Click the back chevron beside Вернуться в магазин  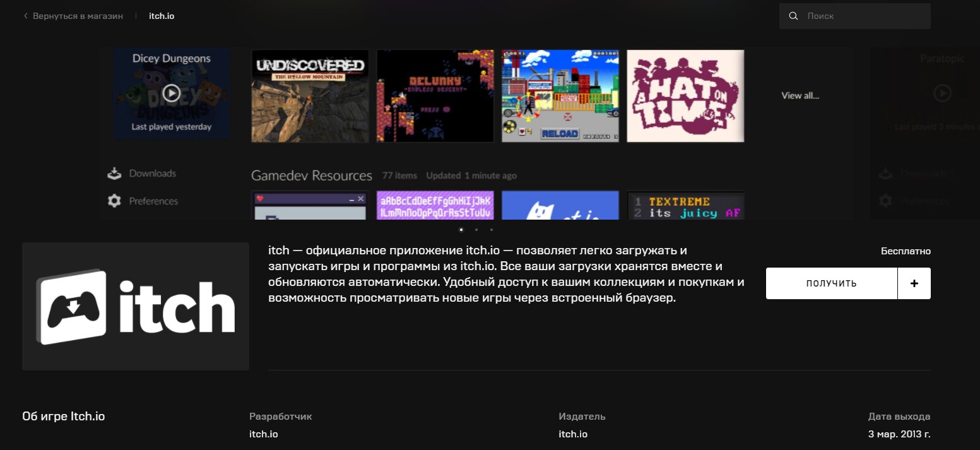click(x=25, y=16)
